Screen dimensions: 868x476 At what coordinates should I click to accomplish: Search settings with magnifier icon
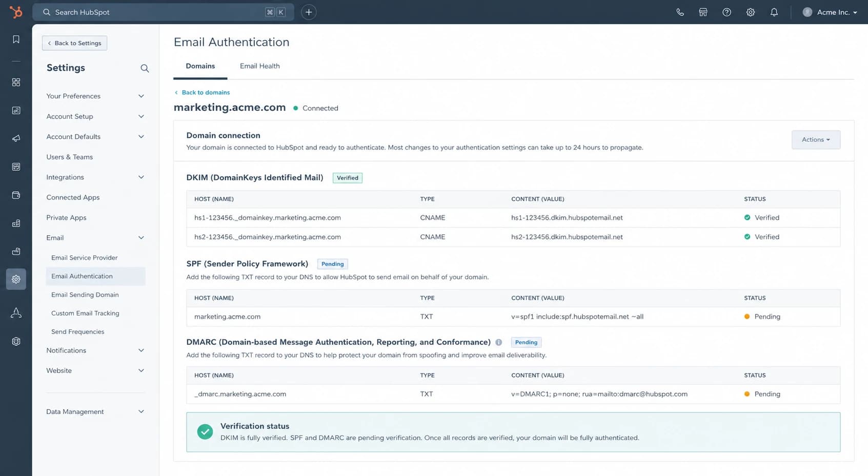[145, 68]
